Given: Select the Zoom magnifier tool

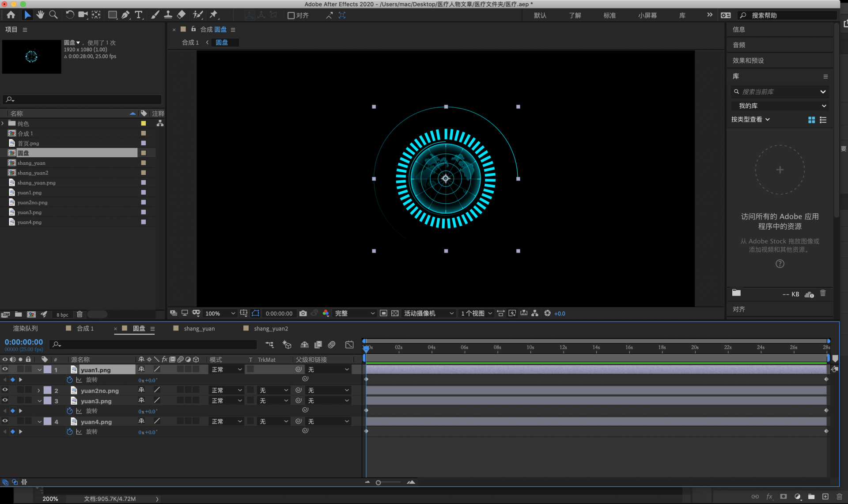Looking at the screenshot, I should pyautogui.click(x=53, y=15).
